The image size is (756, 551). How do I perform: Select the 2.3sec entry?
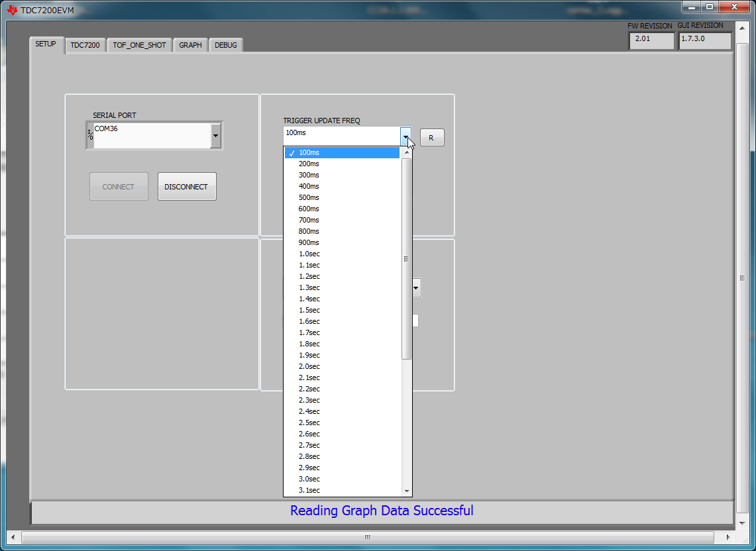[x=343, y=400]
